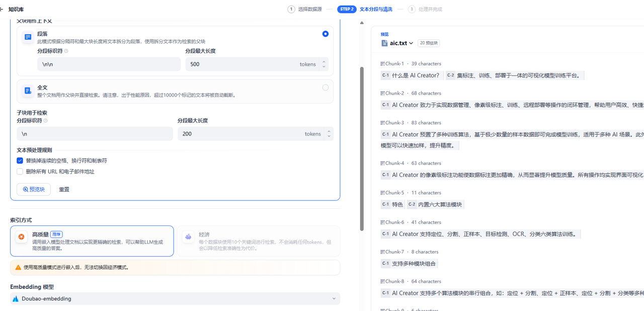Choose the 高质量 index method card
Image resolution: width=644 pixels, height=311 pixels.
pos(92,241)
